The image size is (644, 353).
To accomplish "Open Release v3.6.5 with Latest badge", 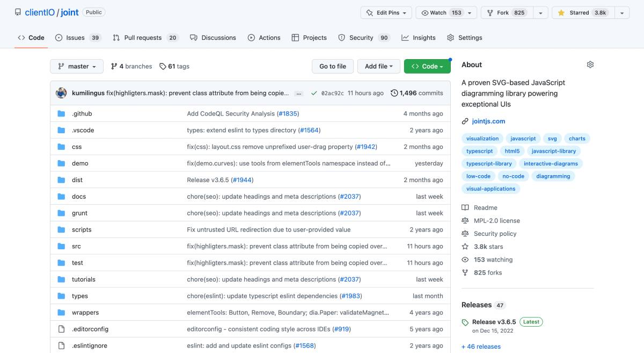I will click(494, 321).
